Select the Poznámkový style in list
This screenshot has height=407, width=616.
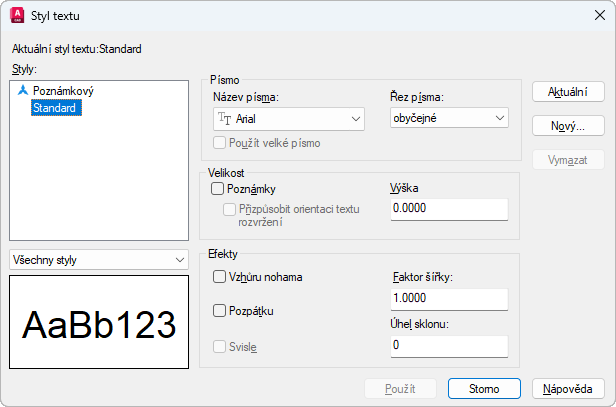click(x=62, y=90)
